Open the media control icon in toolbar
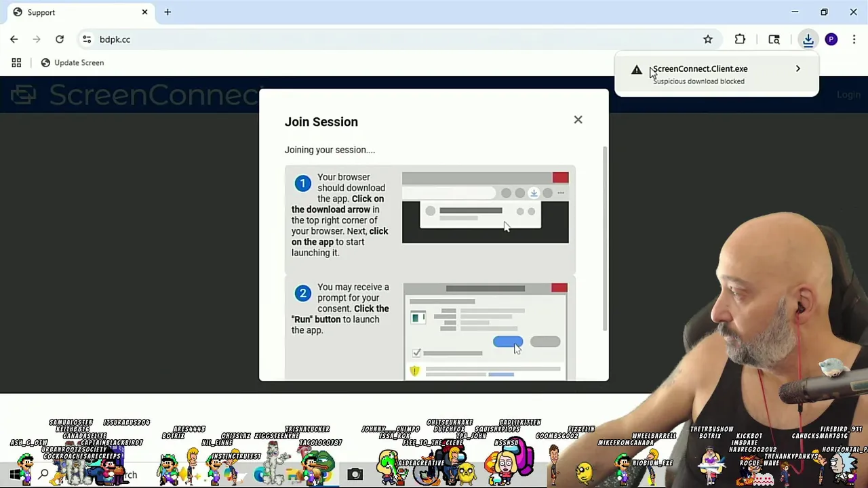The height and width of the screenshot is (488, 868). pos(774,39)
